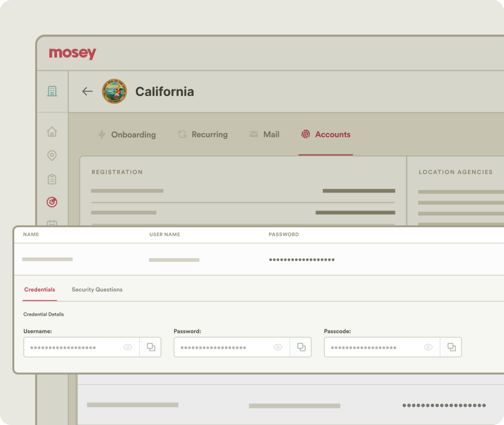Click the mosey logo
The height and width of the screenshot is (425, 504).
(x=72, y=53)
